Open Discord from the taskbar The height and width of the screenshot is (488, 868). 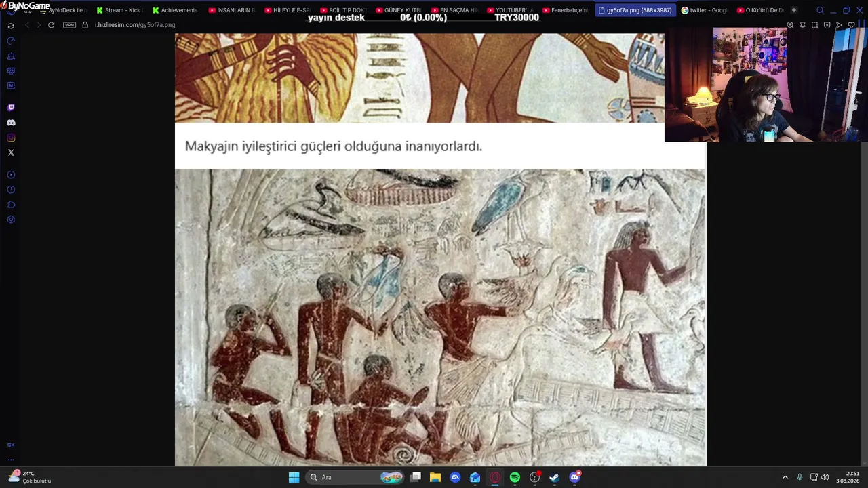coord(574,477)
